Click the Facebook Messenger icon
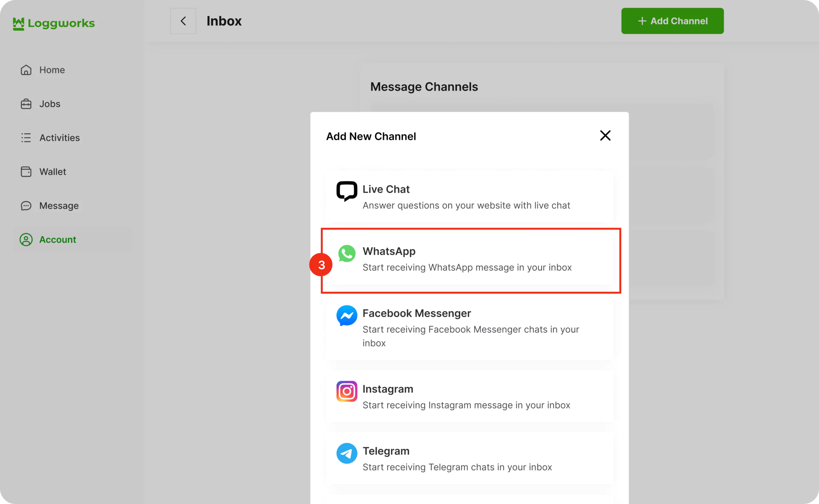 (347, 315)
